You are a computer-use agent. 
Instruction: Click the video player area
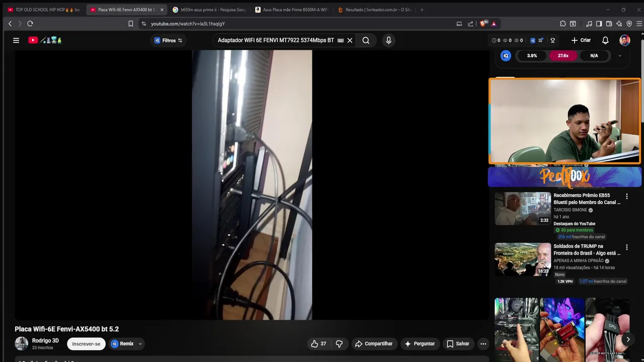coord(252,185)
